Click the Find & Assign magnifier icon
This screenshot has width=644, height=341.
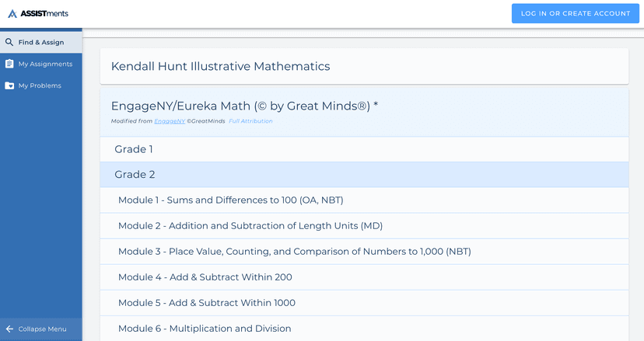9,42
